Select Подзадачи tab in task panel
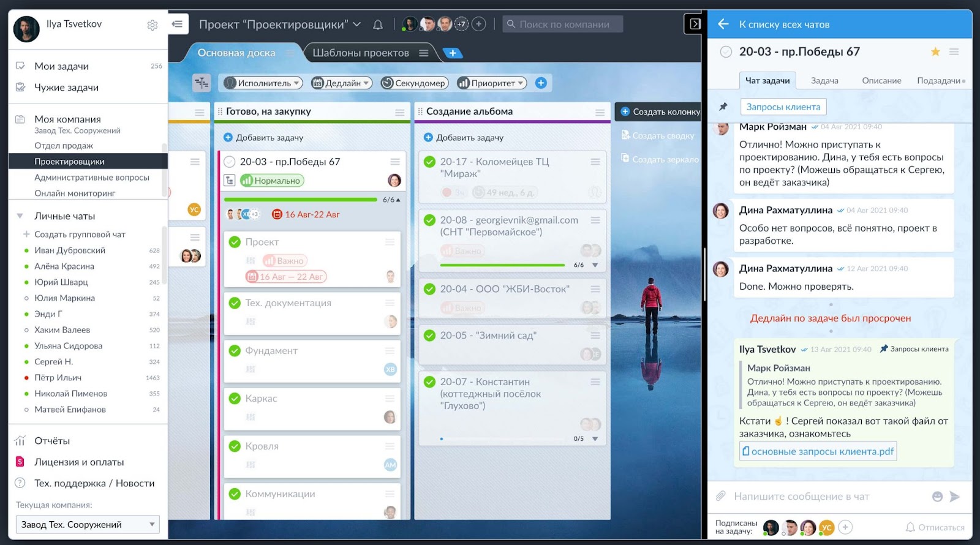 [x=938, y=80]
